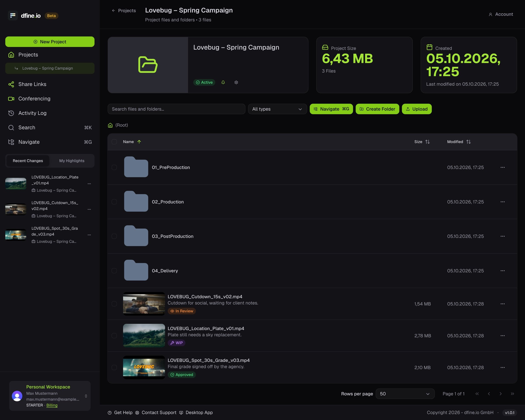Click the search files and folders field
This screenshot has height=420, width=525.
[x=176, y=109]
